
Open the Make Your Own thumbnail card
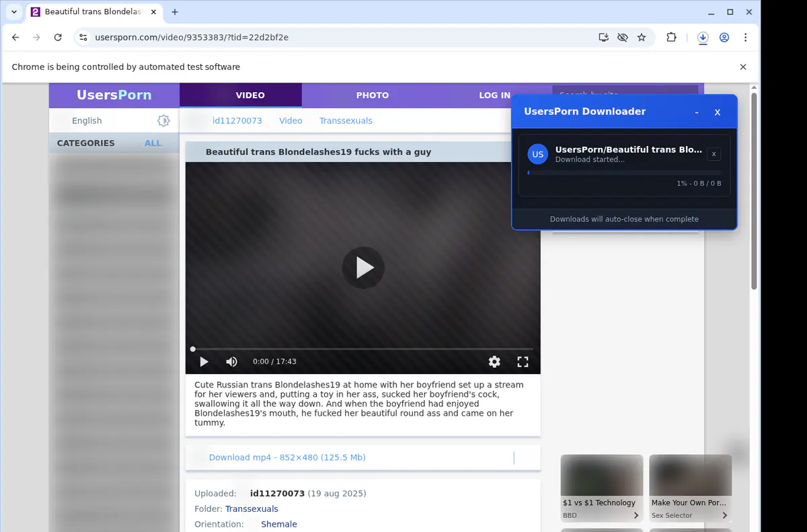(691, 489)
